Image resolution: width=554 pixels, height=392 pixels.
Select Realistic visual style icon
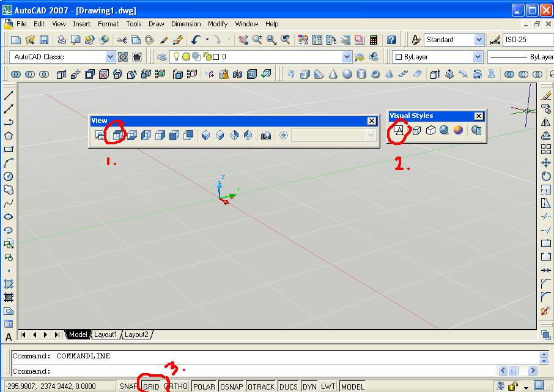click(x=444, y=130)
